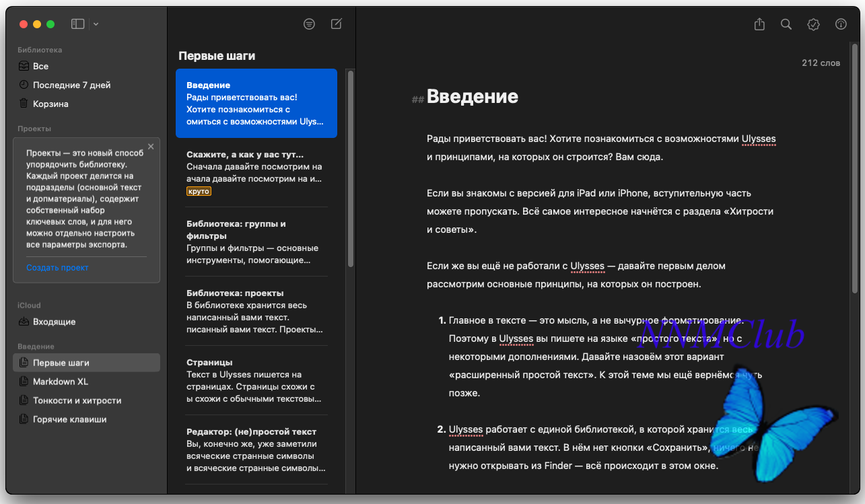The image size is (865, 504).
Task: Click the '212 слов' word counter
Action: [x=821, y=63]
